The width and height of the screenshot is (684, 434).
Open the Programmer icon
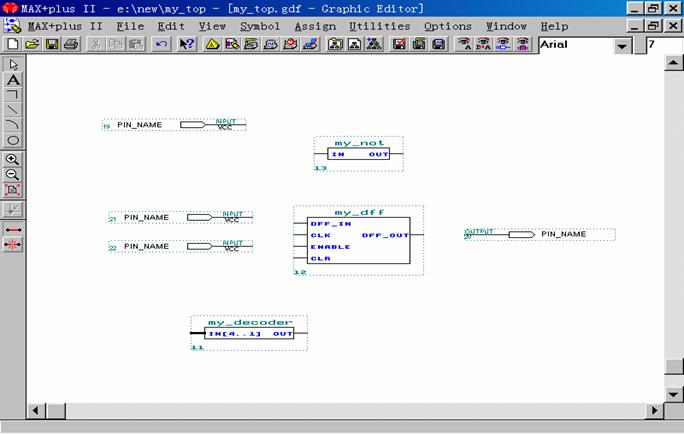click(310, 44)
